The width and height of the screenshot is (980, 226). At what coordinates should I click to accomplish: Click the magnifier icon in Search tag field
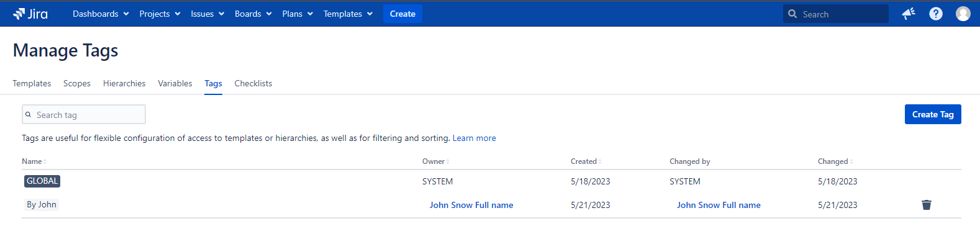[x=28, y=114]
